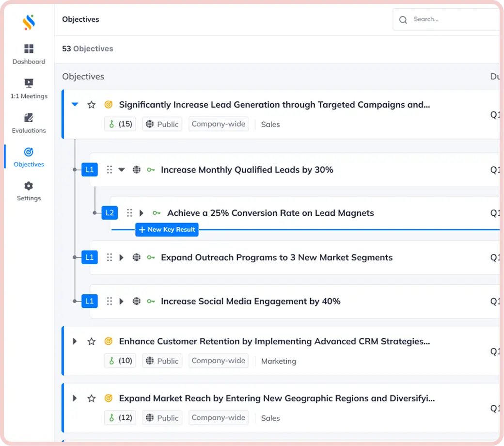Star the Lead Generation objective
This screenshot has width=504, height=446.
[x=92, y=105]
